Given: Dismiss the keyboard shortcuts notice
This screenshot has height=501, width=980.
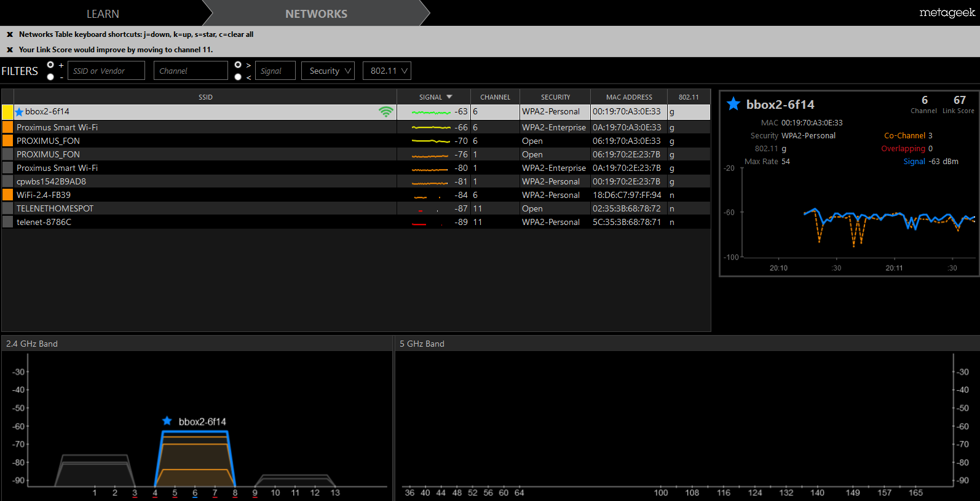Looking at the screenshot, I should tap(10, 34).
